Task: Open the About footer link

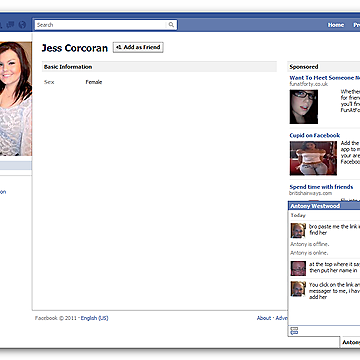Action: (x=264, y=318)
